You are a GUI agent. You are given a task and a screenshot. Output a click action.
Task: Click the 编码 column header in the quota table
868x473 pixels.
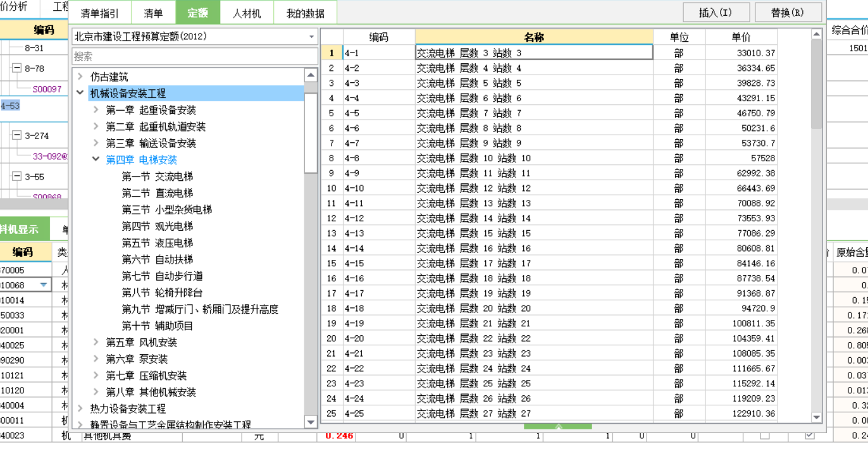click(379, 37)
